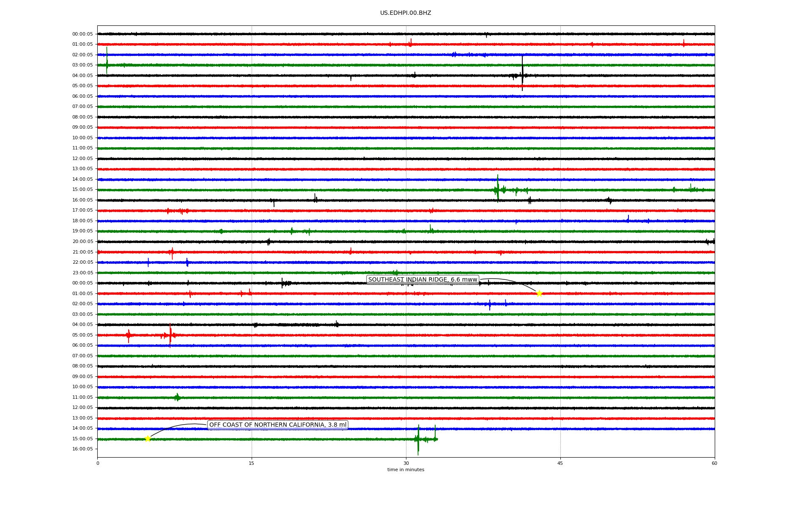This screenshot has width=812, height=508.
Task: Click the 18:00:05 trace time label
Action: click(82, 221)
